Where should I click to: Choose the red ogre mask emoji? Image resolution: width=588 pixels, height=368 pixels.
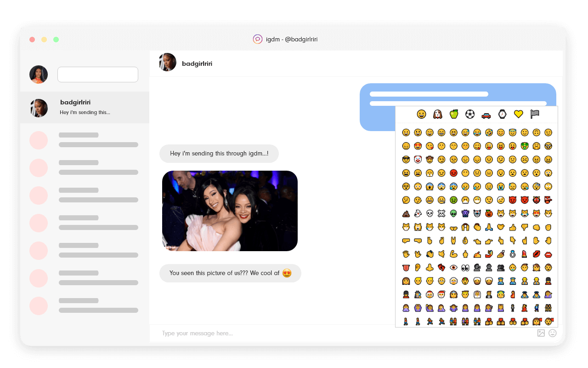[x=537, y=200]
